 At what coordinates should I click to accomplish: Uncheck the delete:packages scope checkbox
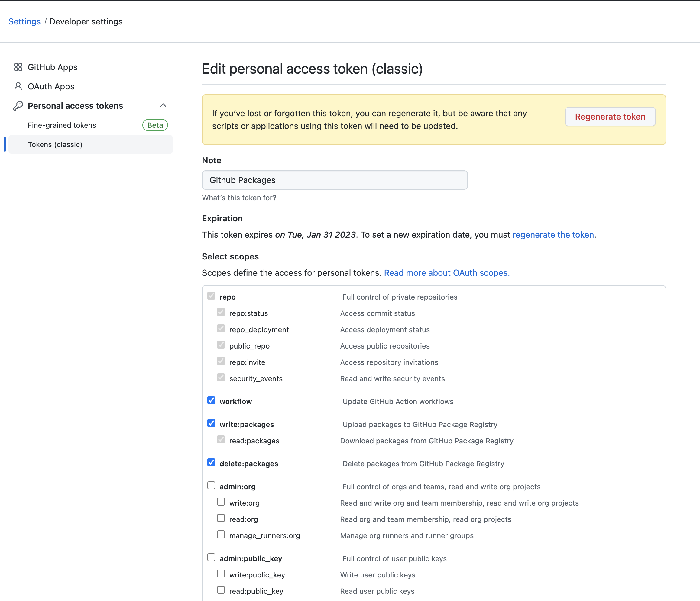[211, 463]
